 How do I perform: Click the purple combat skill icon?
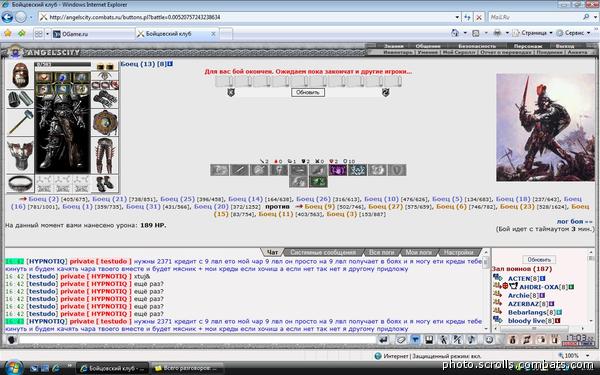[338, 170]
